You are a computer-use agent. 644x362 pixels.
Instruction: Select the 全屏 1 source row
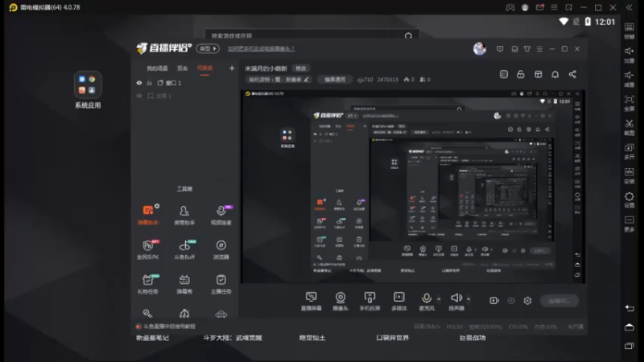tap(185, 96)
